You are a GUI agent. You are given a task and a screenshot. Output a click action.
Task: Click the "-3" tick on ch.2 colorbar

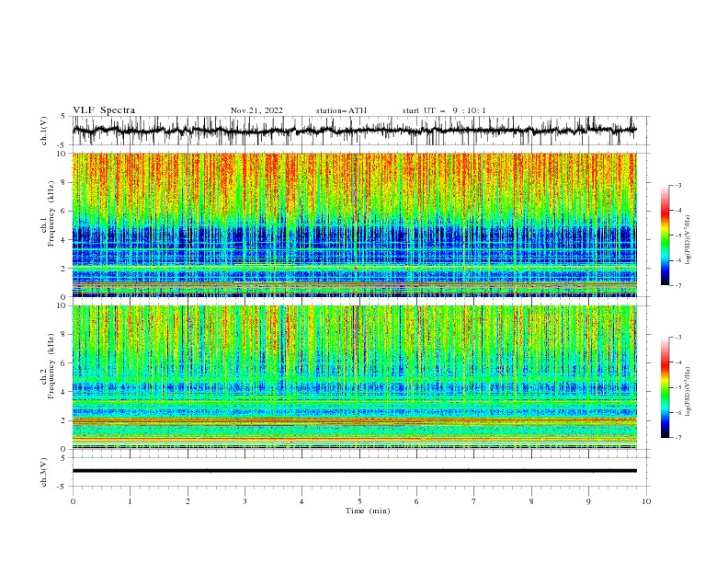pyautogui.click(x=677, y=338)
